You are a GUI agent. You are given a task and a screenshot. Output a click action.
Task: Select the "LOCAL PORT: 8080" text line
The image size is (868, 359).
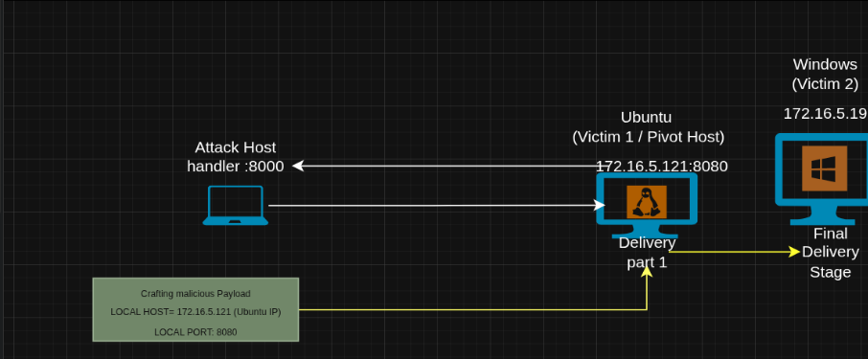click(195, 332)
